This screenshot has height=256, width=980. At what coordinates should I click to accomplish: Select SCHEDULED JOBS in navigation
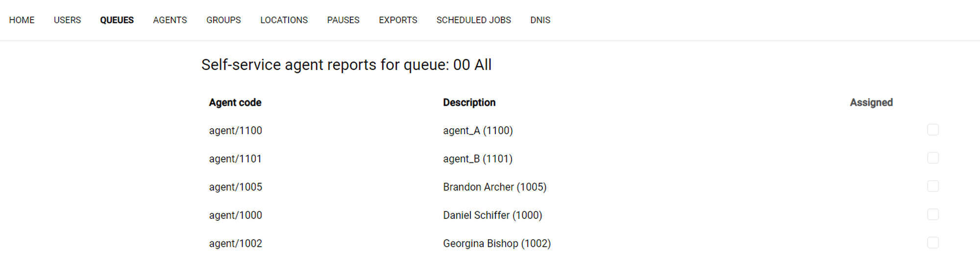(x=473, y=20)
